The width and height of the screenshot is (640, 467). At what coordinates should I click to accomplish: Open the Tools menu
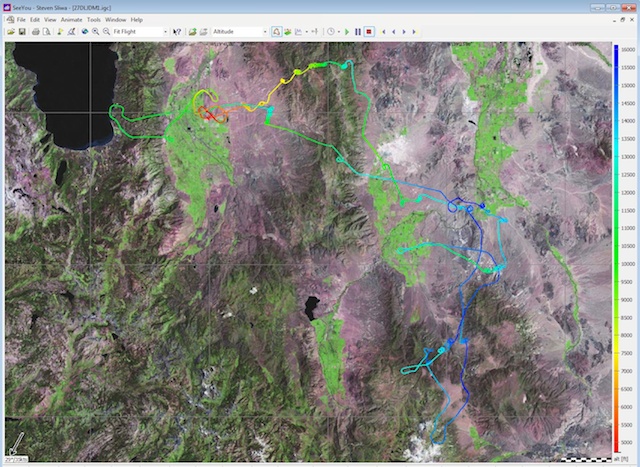(x=93, y=20)
